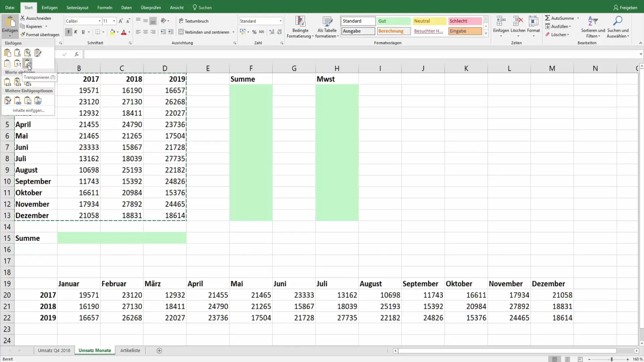644x362 pixels.
Task: Toggle center horizontal alignment
Action: (146, 32)
